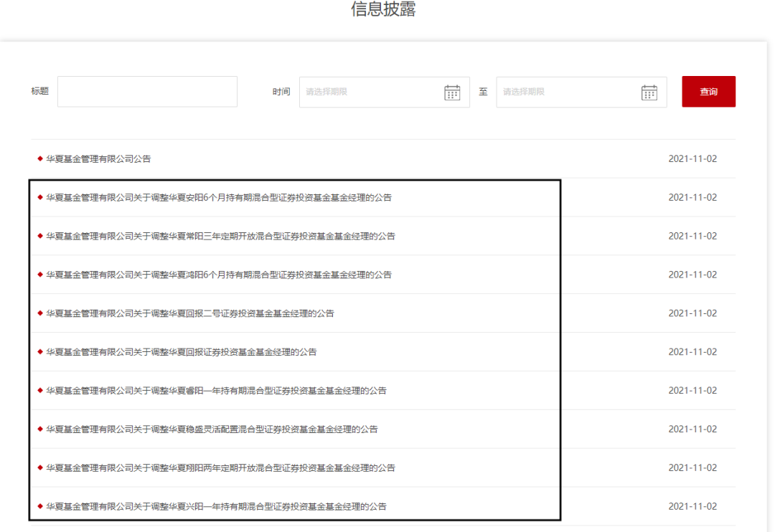775x532 pixels.
Task: Open the 华夏翔阳两年定期开放 fund manager announcement
Action: pos(220,467)
